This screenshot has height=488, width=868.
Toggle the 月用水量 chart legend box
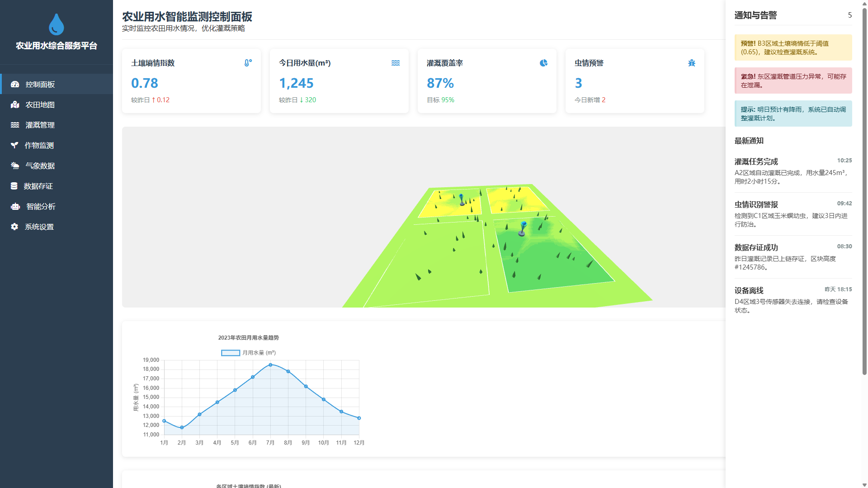point(230,353)
